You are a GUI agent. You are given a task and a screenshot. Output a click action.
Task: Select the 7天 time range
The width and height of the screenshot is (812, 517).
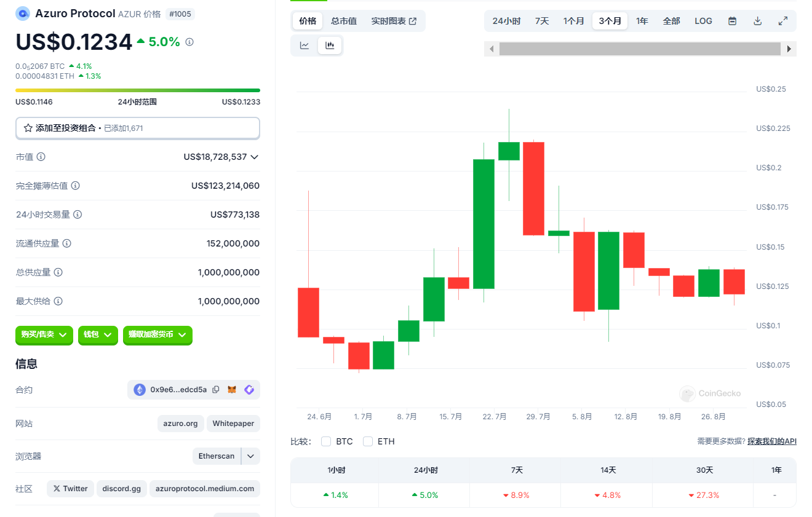pyautogui.click(x=542, y=21)
